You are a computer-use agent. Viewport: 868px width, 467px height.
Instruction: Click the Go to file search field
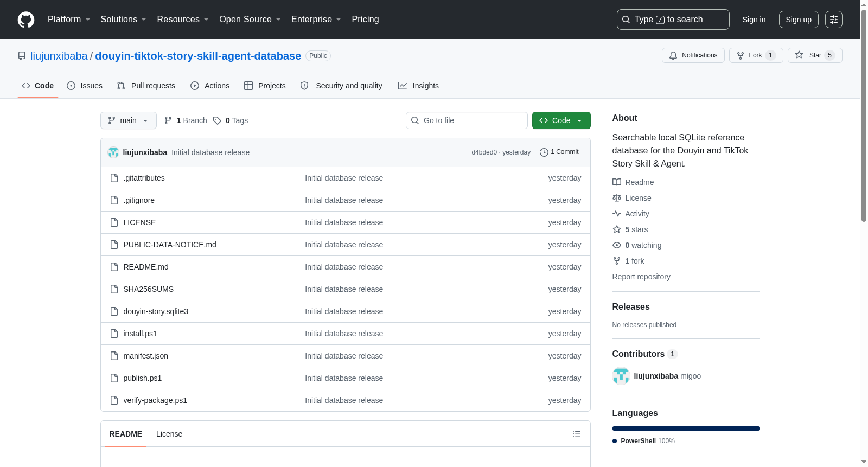tap(467, 120)
